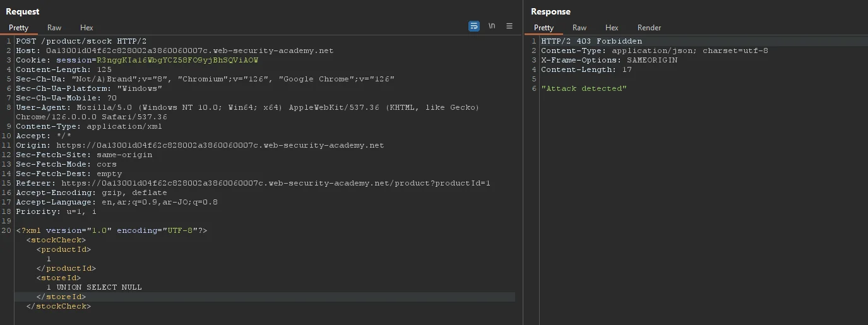
Task: Open Request panel hamburger options menu
Action: pos(509,27)
